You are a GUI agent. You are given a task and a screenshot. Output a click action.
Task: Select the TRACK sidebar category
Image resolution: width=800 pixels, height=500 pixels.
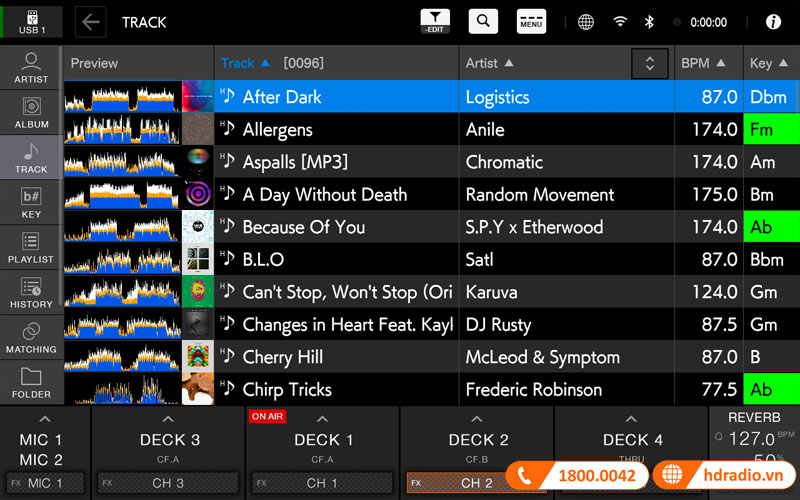[x=31, y=158]
